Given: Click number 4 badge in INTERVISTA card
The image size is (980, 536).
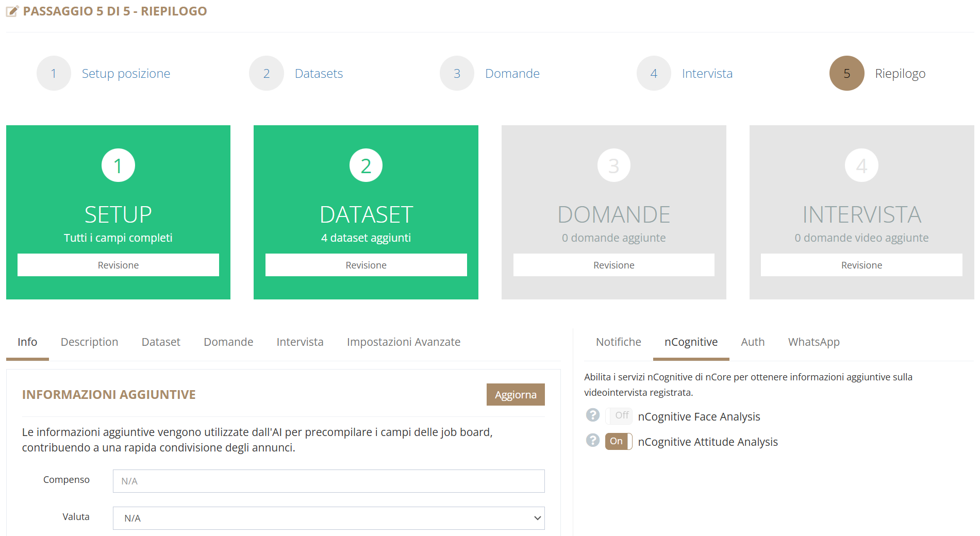Looking at the screenshot, I should (861, 165).
